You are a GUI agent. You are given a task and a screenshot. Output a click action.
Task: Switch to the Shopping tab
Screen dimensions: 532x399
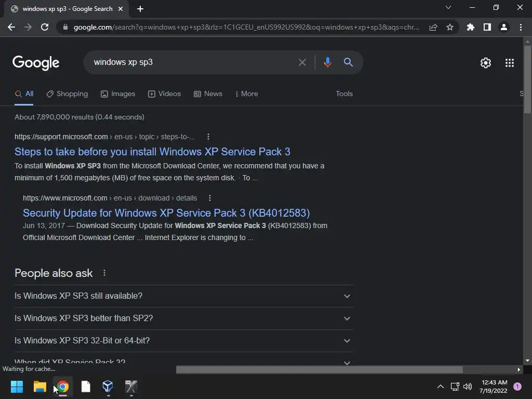pyautogui.click(x=67, y=94)
